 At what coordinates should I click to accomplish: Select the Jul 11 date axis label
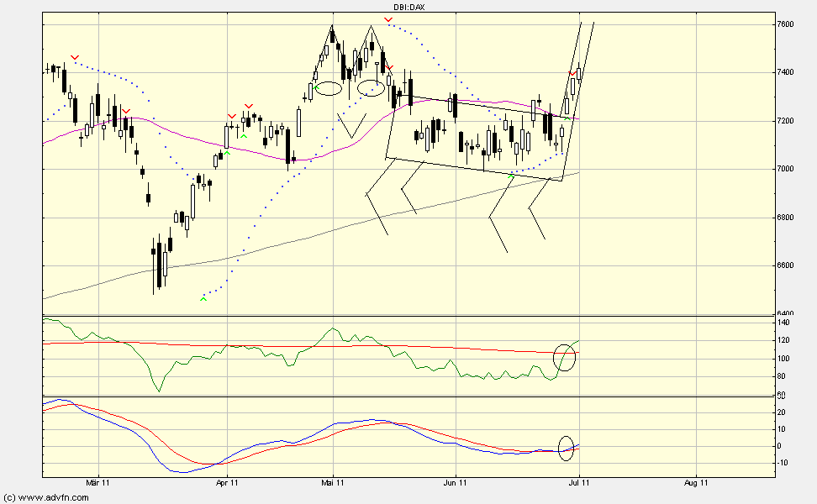(x=578, y=484)
